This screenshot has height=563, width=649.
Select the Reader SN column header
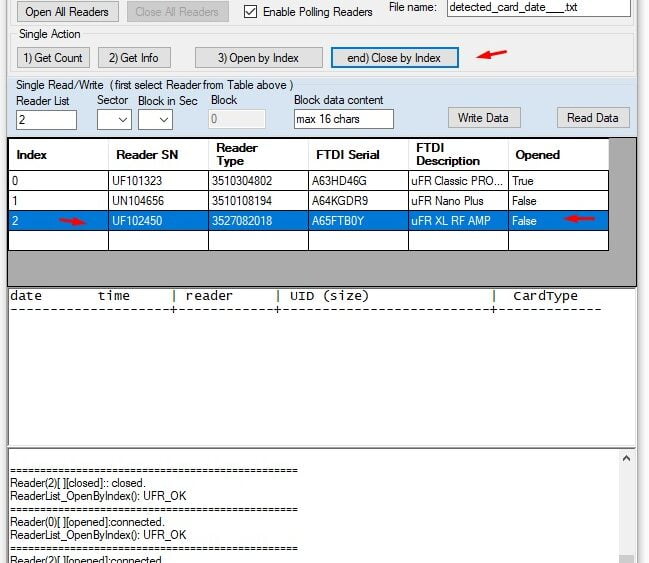(x=159, y=154)
